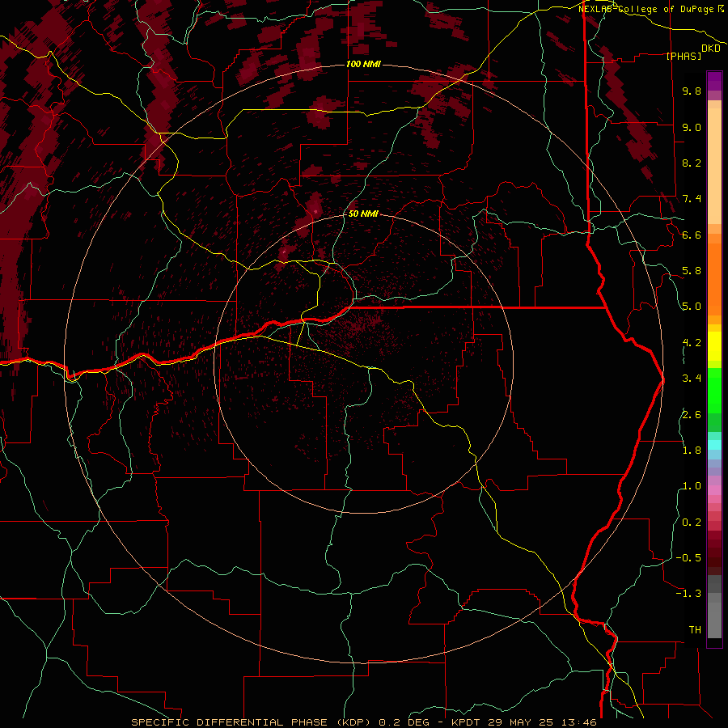Click the DKD unit label
This screenshot has height=728, width=728.
711,49
